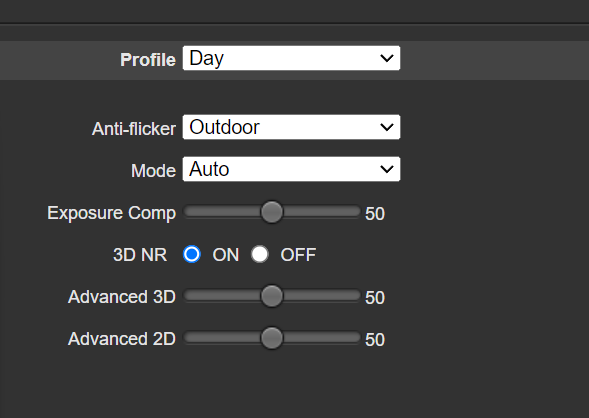
Task: Click the Advanced 2D slider handle
Action: (272, 338)
